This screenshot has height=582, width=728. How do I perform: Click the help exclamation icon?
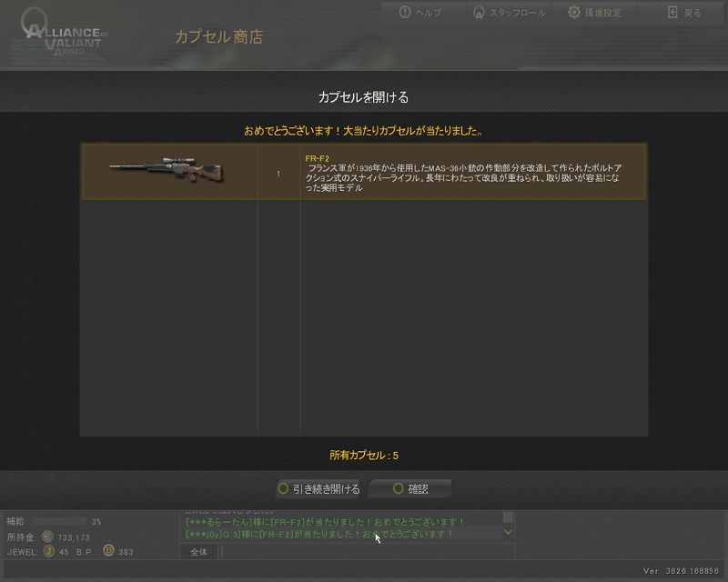405,13
